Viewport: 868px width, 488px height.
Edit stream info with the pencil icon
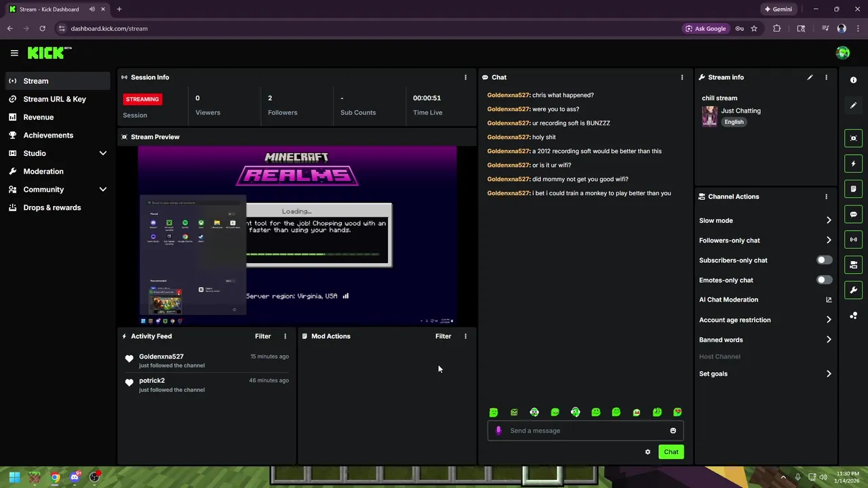[x=810, y=77]
